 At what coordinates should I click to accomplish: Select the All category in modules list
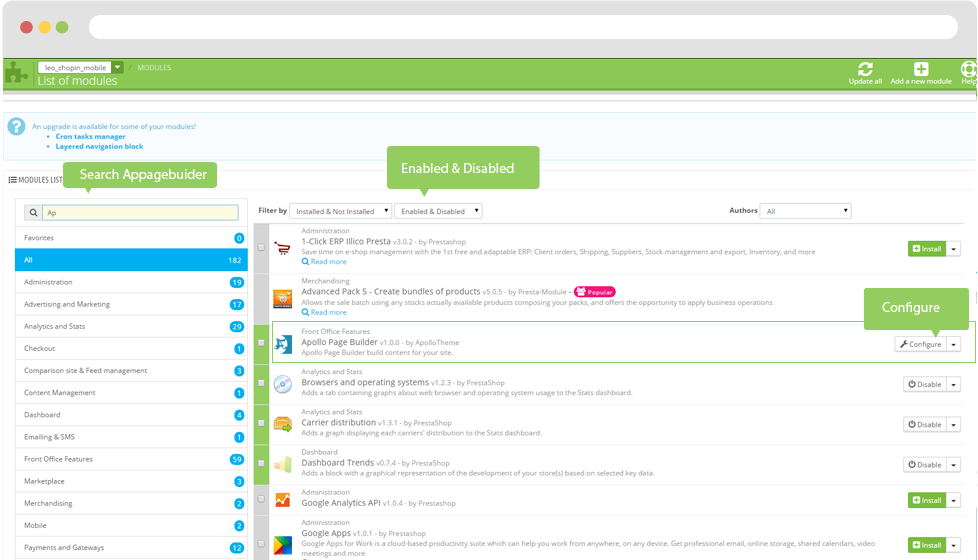132,260
